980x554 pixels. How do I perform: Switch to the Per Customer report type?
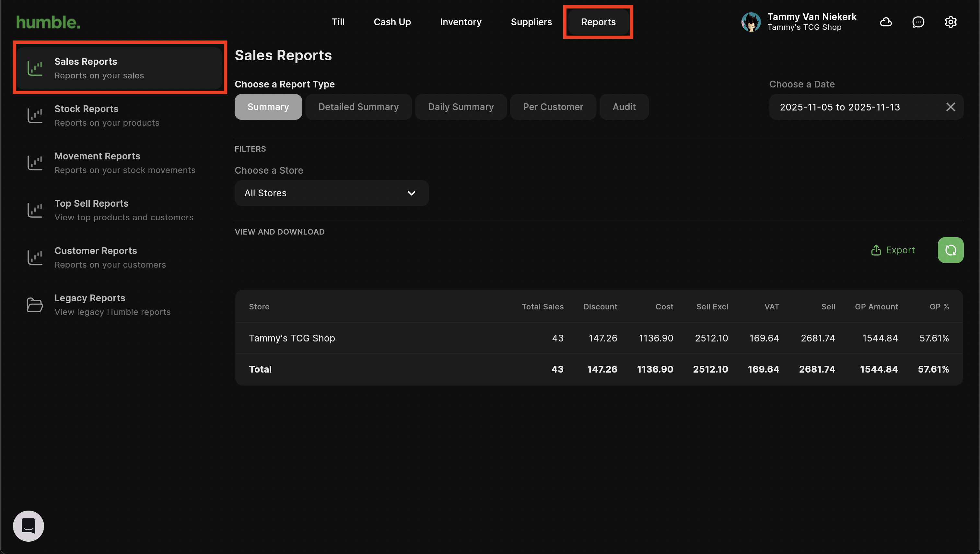coord(553,107)
